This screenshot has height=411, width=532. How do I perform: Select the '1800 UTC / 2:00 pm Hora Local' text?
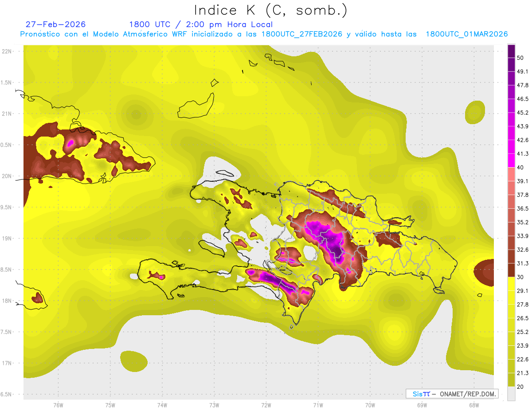click(x=201, y=24)
